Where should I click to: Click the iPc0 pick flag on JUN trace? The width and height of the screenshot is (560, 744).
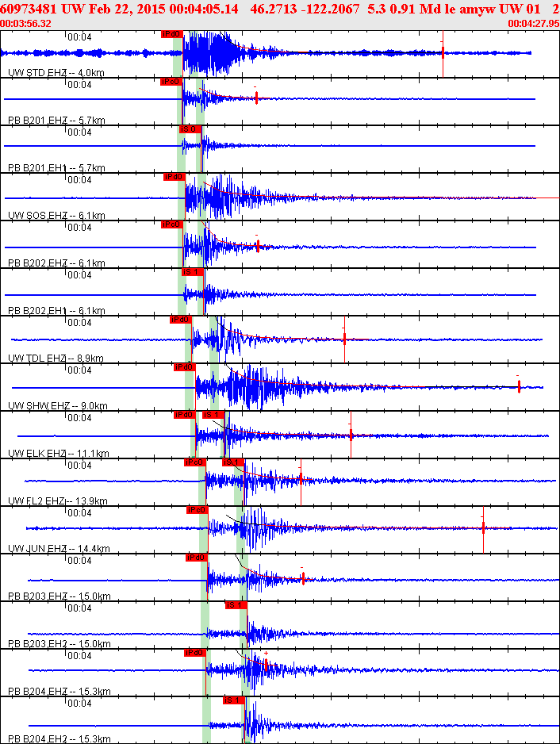click(197, 510)
